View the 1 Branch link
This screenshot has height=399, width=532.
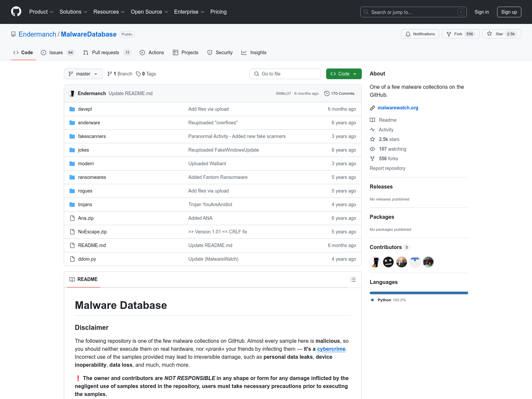120,74
